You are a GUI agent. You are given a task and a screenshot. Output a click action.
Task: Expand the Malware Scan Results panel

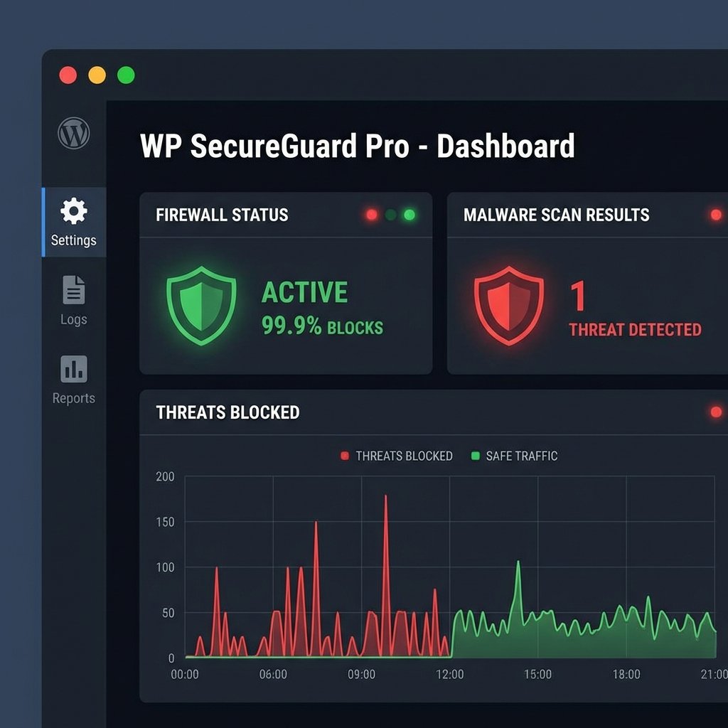(x=557, y=215)
